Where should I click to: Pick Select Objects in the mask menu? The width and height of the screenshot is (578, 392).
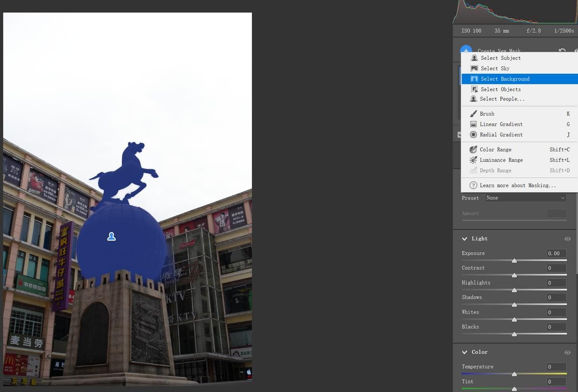tap(500, 89)
